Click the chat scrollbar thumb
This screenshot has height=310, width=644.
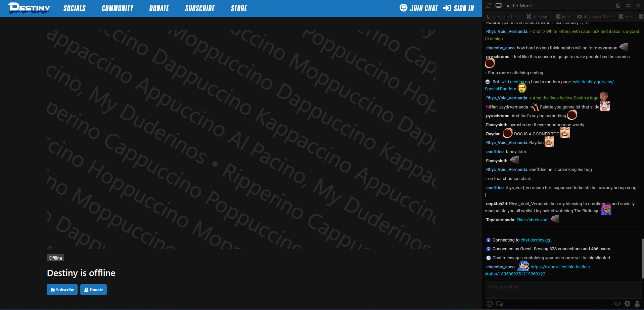point(643,259)
